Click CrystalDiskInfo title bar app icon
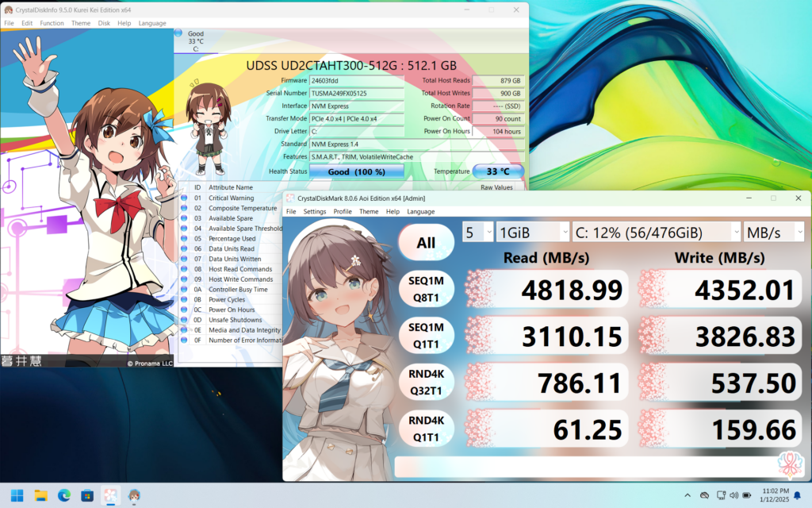Viewport: 812px width, 508px height. pos(8,10)
